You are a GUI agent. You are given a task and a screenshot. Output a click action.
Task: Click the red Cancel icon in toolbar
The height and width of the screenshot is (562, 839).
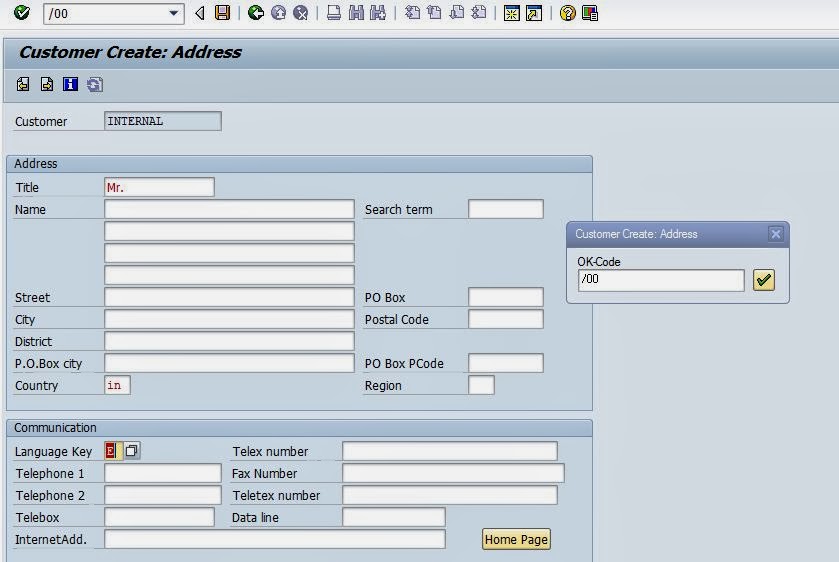coord(299,13)
